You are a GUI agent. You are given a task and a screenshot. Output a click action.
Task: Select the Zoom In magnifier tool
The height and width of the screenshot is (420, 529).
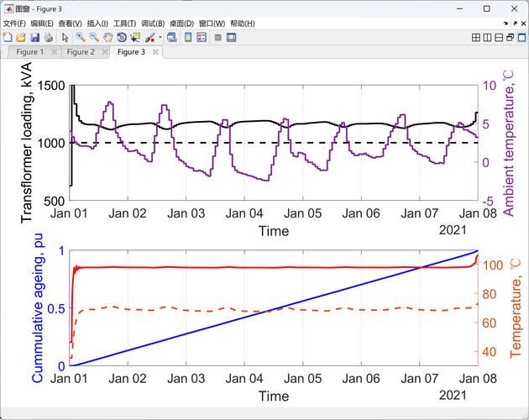80,38
